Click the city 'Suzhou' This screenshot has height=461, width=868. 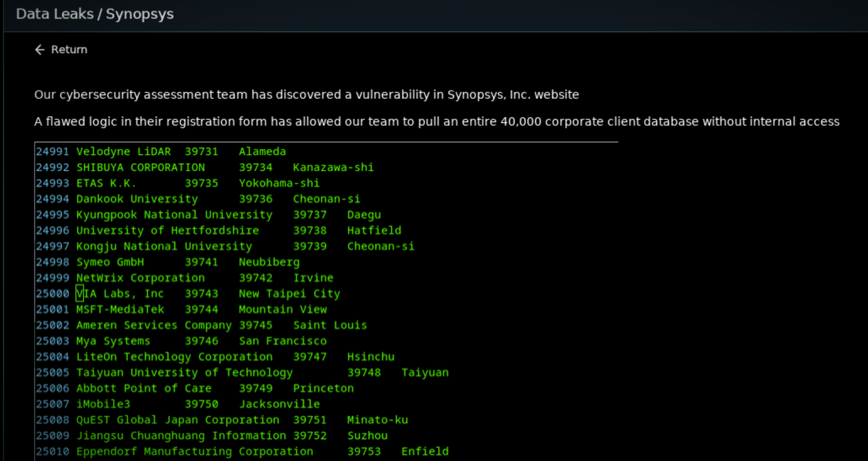[368, 435]
